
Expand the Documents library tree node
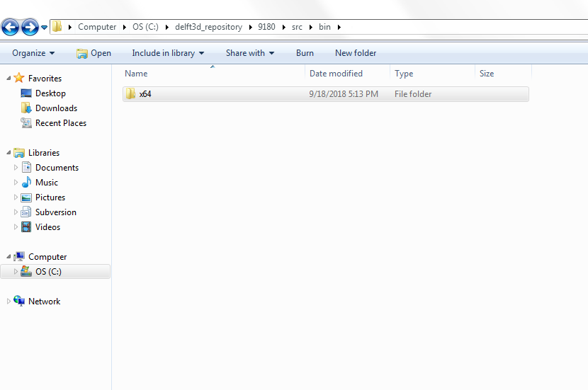(x=16, y=168)
